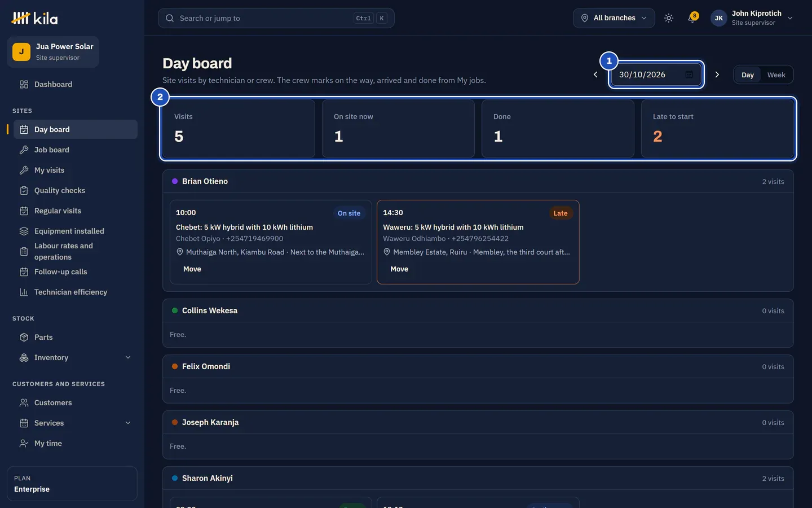Switch the board to Week view
Viewport: 812px width, 508px height.
(x=776, y=75)
